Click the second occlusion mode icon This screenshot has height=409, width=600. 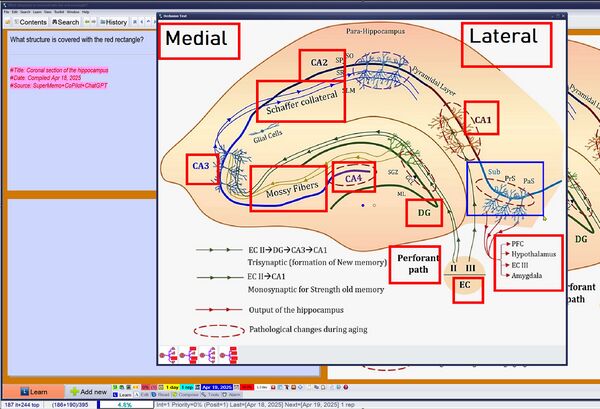(188, 355)
